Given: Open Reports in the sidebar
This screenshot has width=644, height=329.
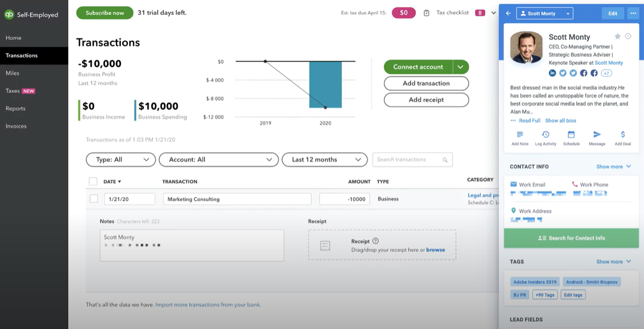Looking at the screenshot, I should [x=15, y=109].
